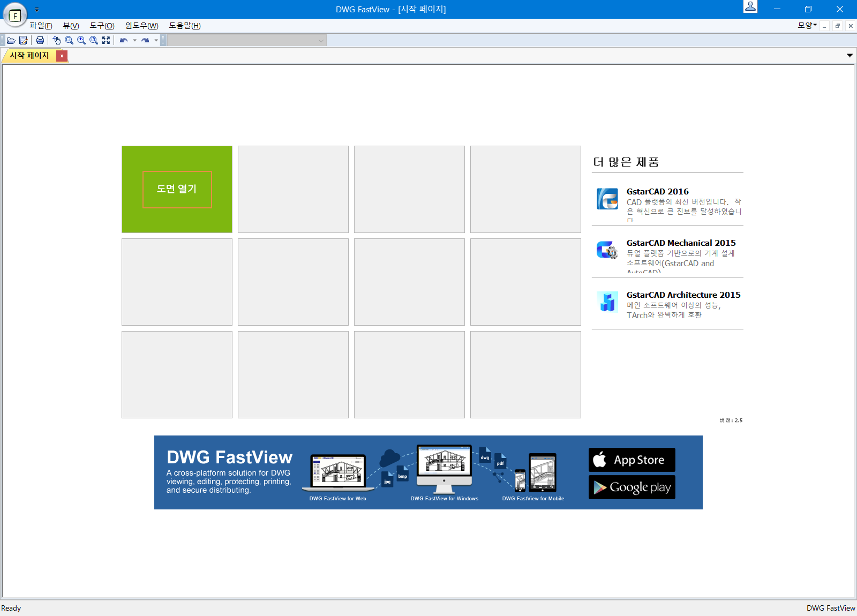857x616 pixels.
Task: Open the 파일(F) menu
Action: pos(41,26)
